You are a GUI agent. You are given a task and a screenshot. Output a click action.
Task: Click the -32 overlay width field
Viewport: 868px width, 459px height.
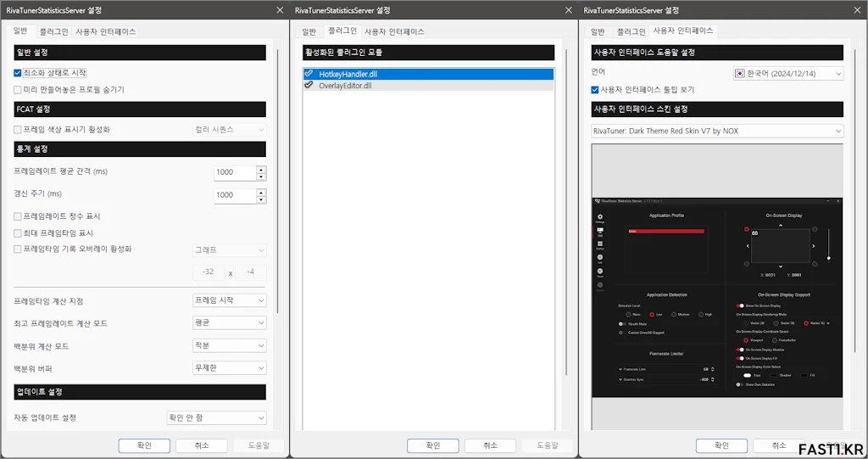pyautogui.click(x=209, y=272)
